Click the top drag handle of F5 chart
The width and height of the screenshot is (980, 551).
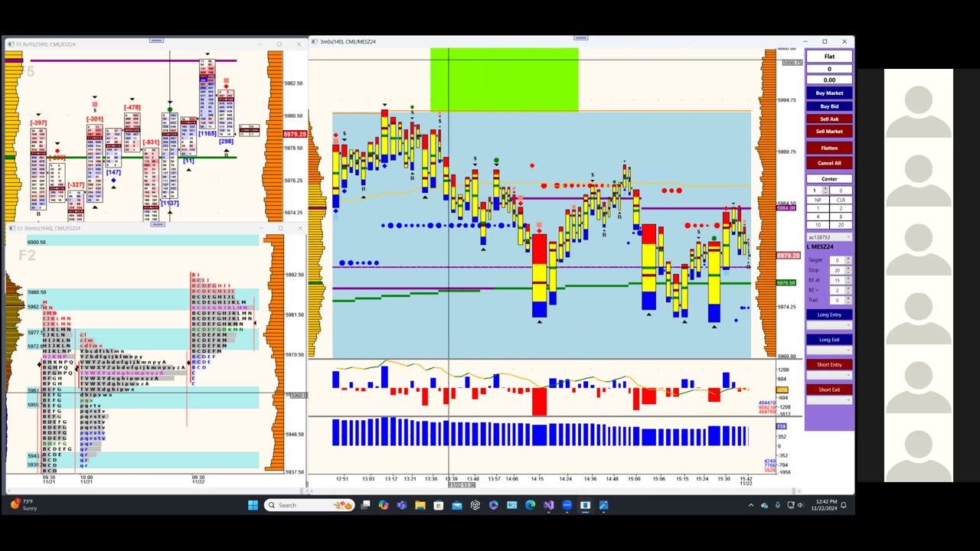156,40
